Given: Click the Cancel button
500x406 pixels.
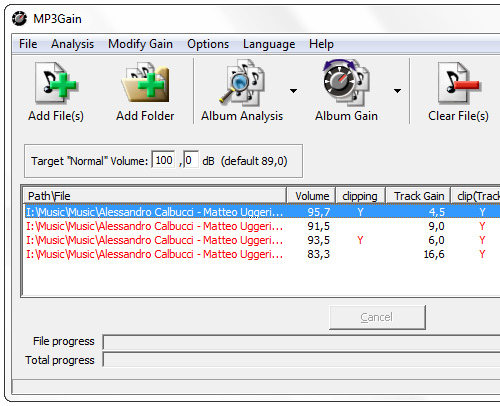Looking at the screenshot, I should pos(377,317).
